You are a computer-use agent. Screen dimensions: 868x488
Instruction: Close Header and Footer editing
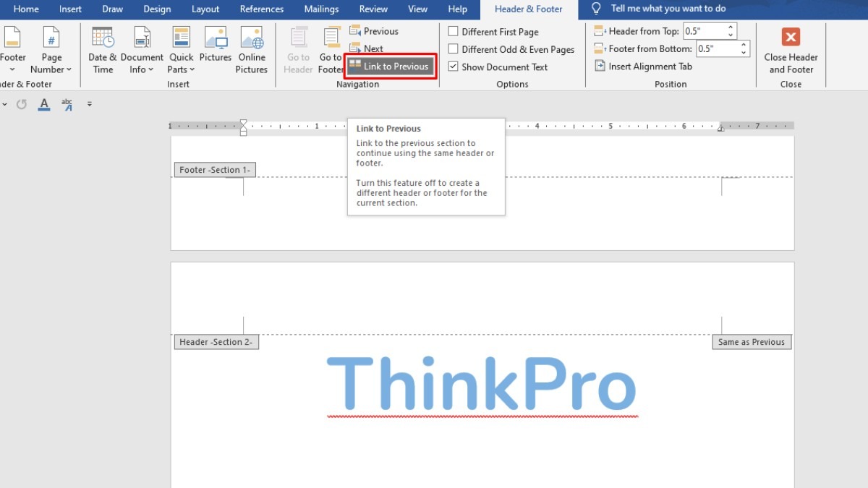coord(791,51)
